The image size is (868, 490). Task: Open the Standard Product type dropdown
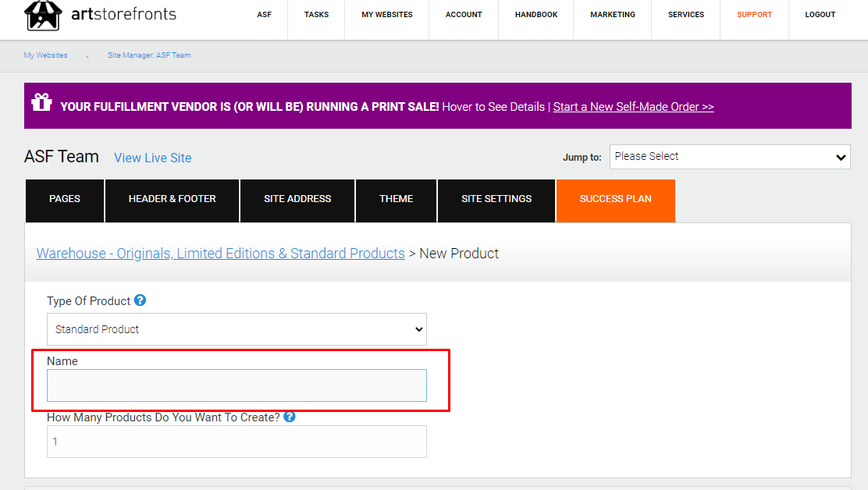(x=237, y=329)
